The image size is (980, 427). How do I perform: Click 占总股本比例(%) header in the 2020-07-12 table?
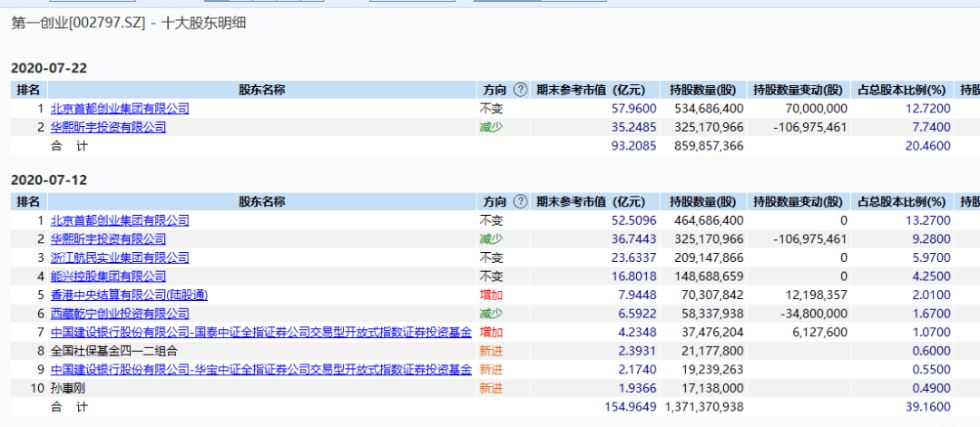click(x=902, y=201)
